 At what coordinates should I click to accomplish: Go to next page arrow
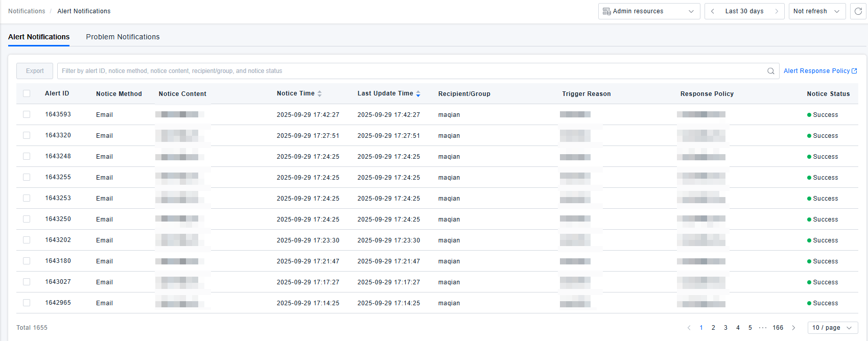click(x=793, y=328)
